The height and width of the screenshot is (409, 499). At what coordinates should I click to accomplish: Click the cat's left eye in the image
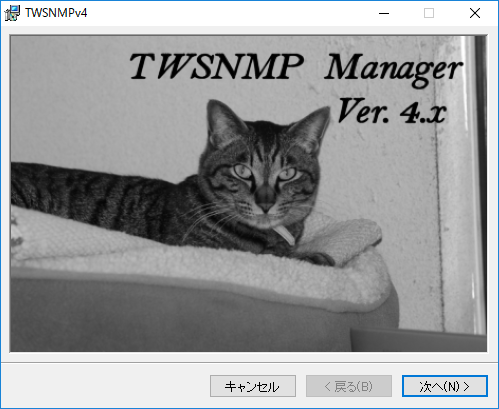point(242,172)
